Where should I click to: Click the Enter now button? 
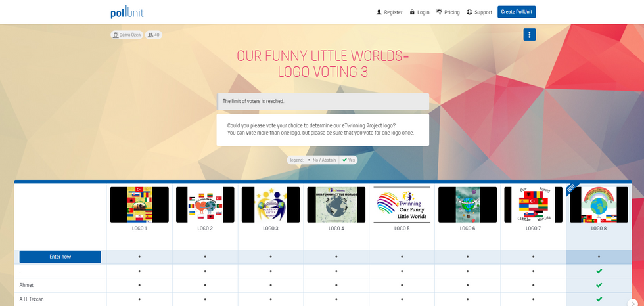(60, 257)
